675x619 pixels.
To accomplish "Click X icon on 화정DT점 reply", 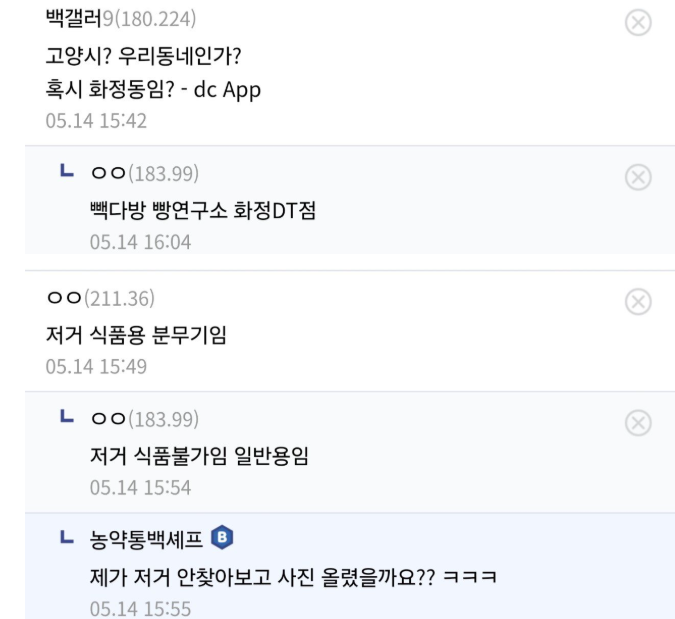I will point(638,177).
